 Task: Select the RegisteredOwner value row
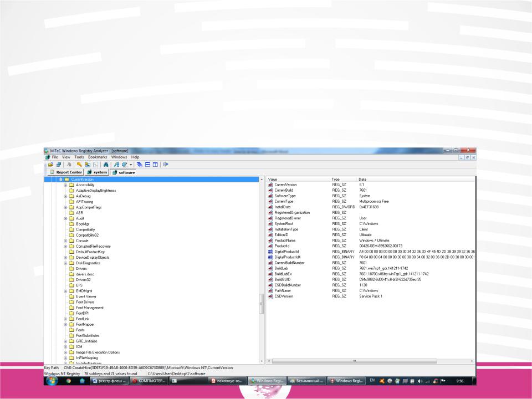click(371, 218)
